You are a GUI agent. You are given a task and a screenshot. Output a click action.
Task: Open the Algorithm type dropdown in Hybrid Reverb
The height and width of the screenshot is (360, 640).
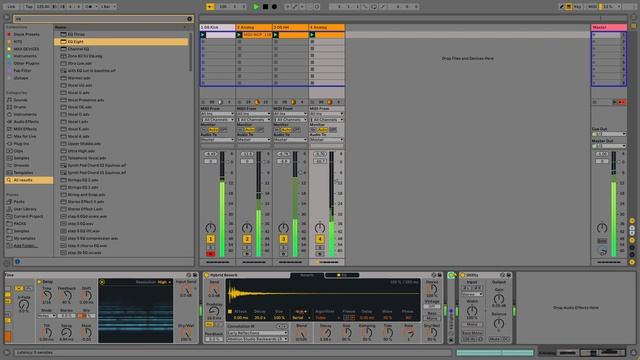pos(327,318)
